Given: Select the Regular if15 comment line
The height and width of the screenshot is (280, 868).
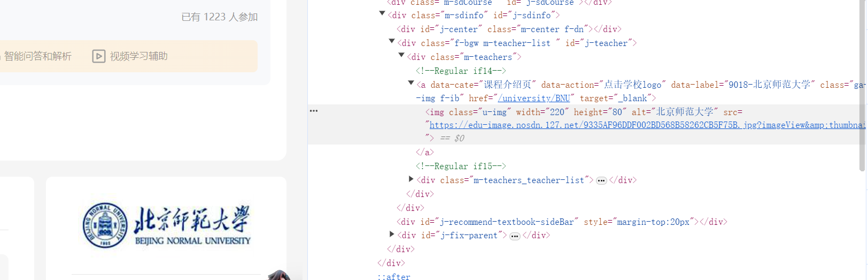Looking at the screenshot, I should click(x=461, y=166).
